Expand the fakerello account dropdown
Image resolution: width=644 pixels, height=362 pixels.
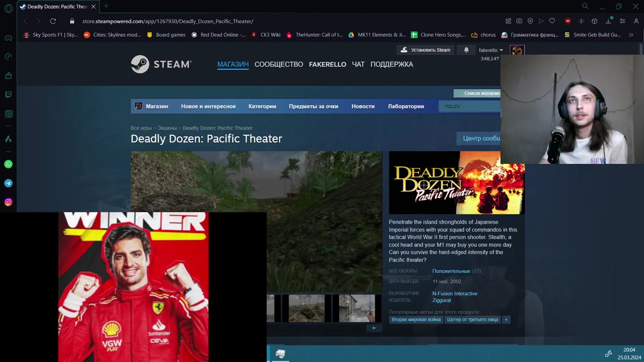[491, 50]
